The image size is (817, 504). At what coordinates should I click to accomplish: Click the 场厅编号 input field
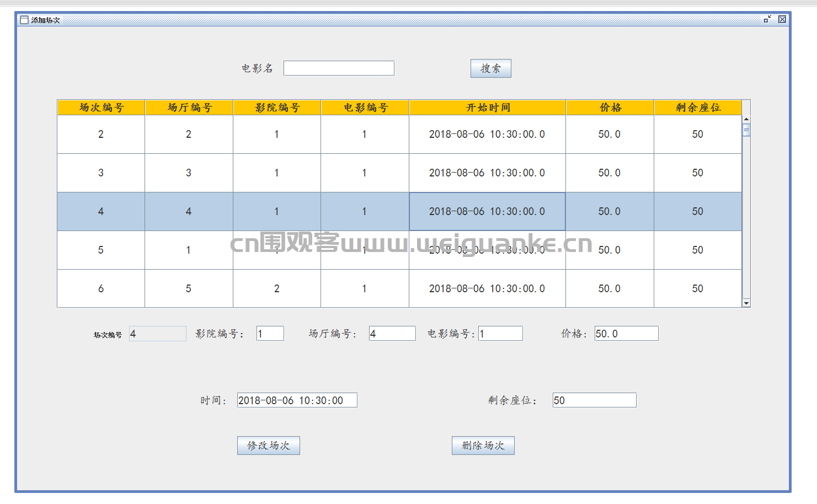tap(392, 334)
